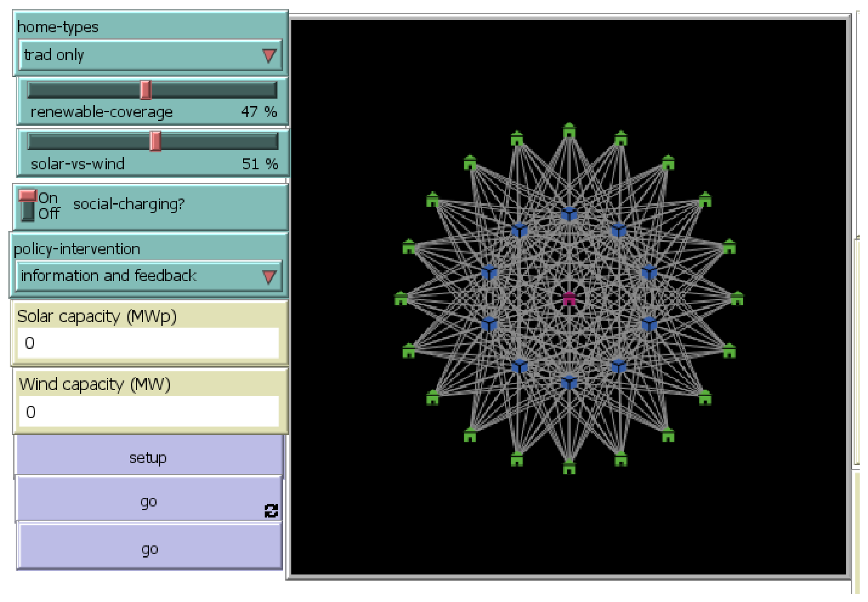Image resolution: width=868 pixels, height=602 pixels.
Task: Open the policy-intervention dropdown
Action: pos(149,276)
